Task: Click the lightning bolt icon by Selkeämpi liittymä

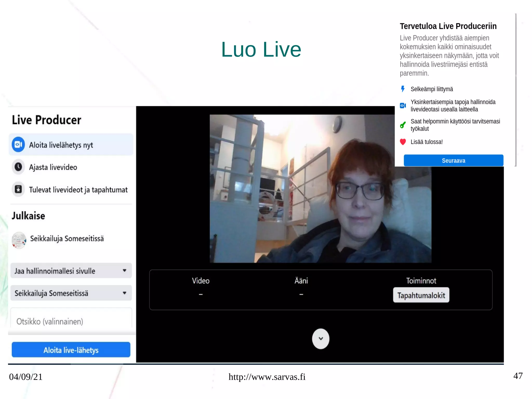Action: [403, 89]
